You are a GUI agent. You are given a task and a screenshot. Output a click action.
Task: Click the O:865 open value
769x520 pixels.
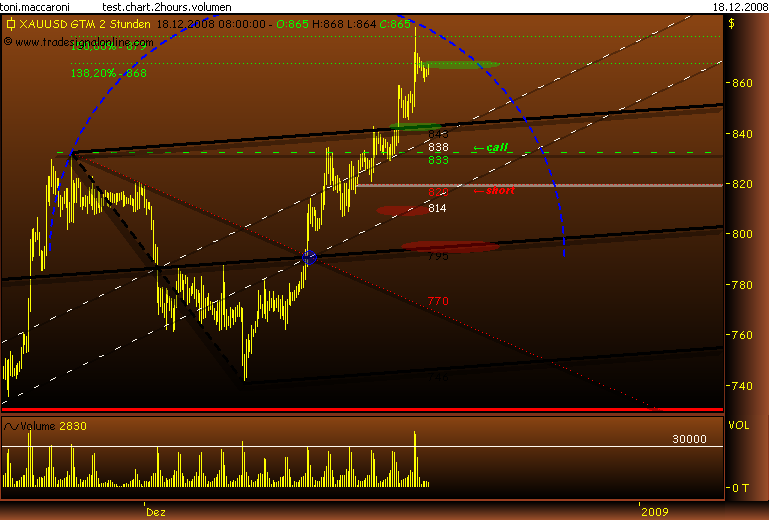[x=292, y=24]
